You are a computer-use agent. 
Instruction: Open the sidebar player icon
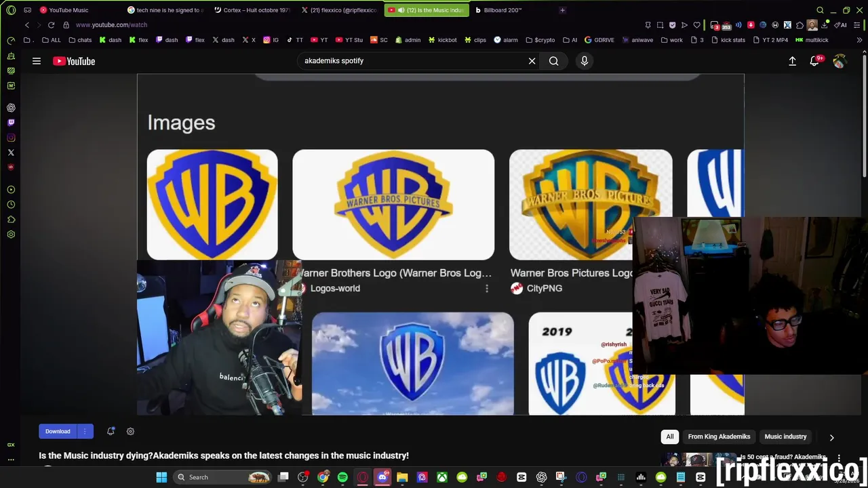pos(11,190)
